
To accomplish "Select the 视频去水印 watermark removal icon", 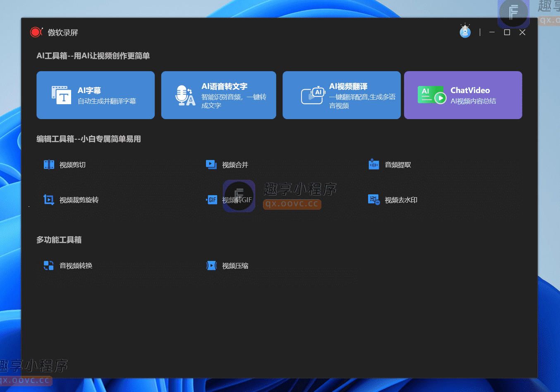I will coord(374,200).
